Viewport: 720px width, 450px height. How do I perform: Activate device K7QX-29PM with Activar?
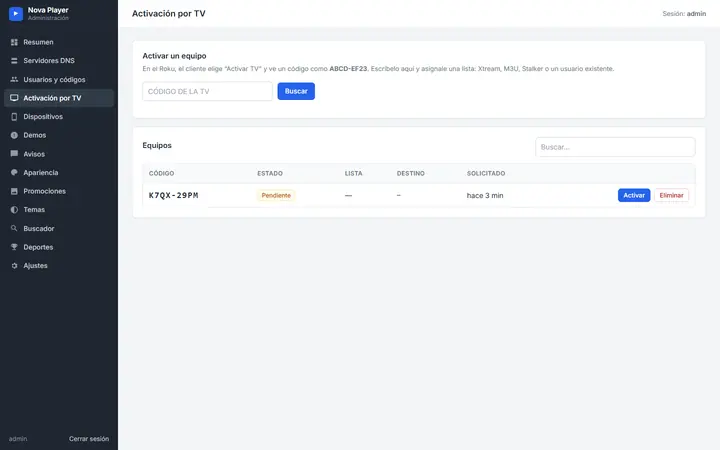pyautogui.click(x=634, y=195)
